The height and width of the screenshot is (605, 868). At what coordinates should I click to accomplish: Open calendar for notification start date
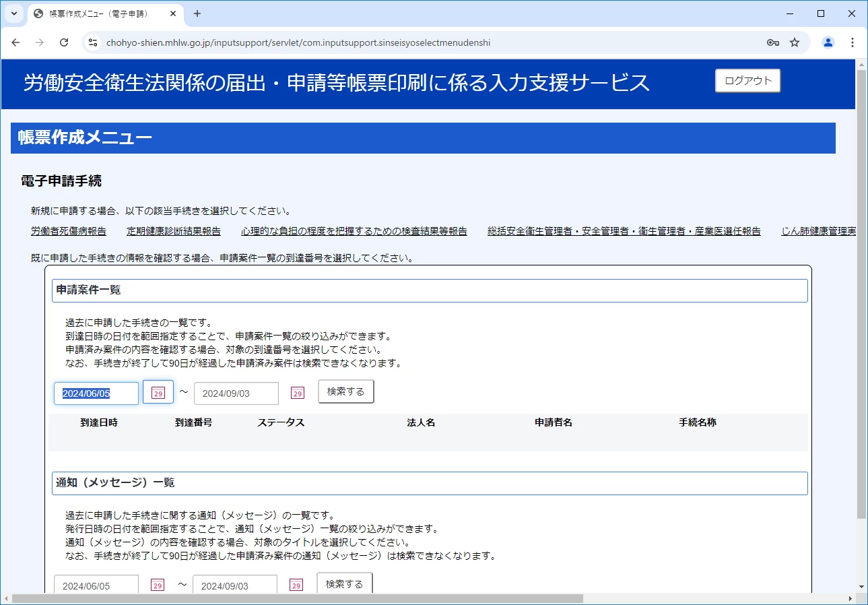[158, 585]
